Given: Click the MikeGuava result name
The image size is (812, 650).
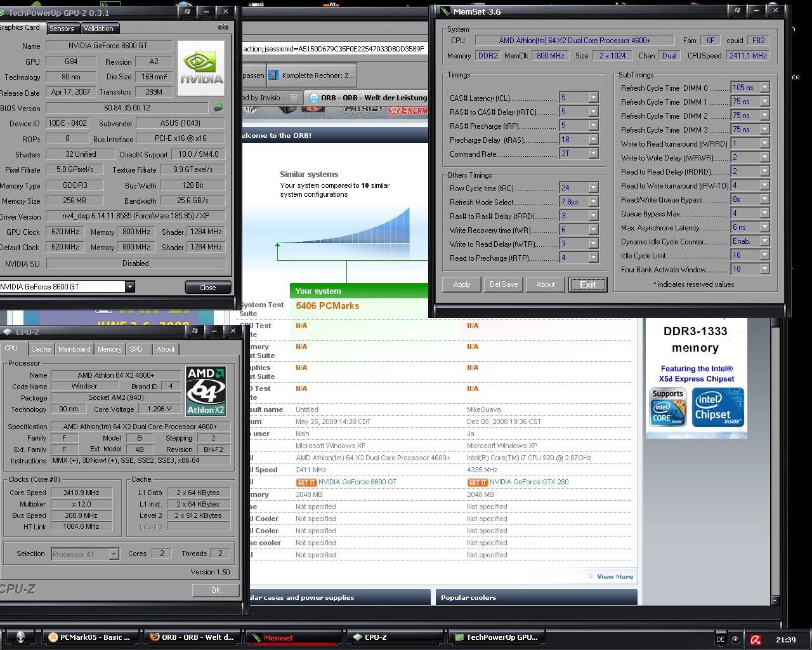Looking at the screenshot, I should (x=483, y=410).
